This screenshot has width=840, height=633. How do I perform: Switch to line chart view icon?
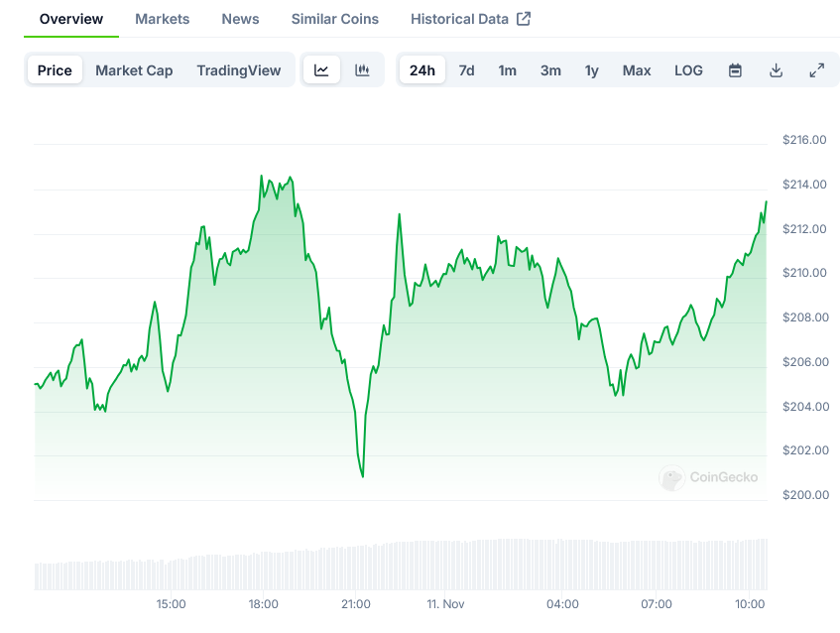click(321, 70)
